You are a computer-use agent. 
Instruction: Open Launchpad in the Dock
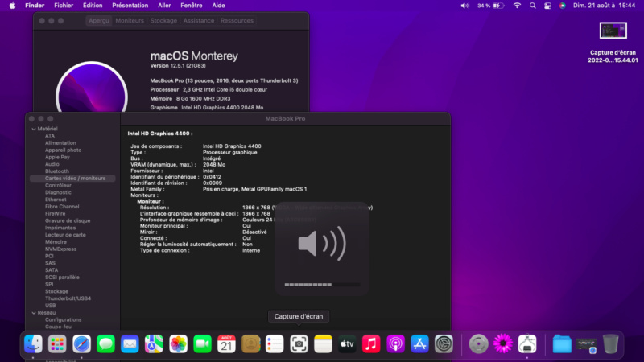pyautogui.click(x=57, y=344)
